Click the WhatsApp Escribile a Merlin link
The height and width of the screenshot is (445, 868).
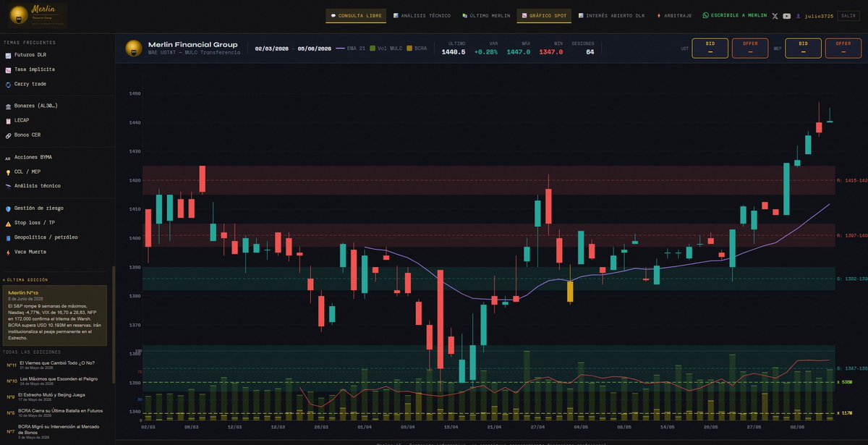[735, 15]
